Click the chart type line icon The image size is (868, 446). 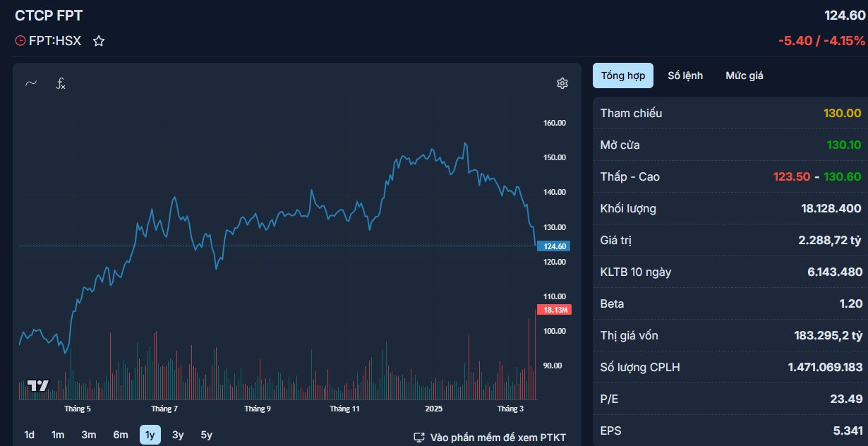(x=31, y=83)
